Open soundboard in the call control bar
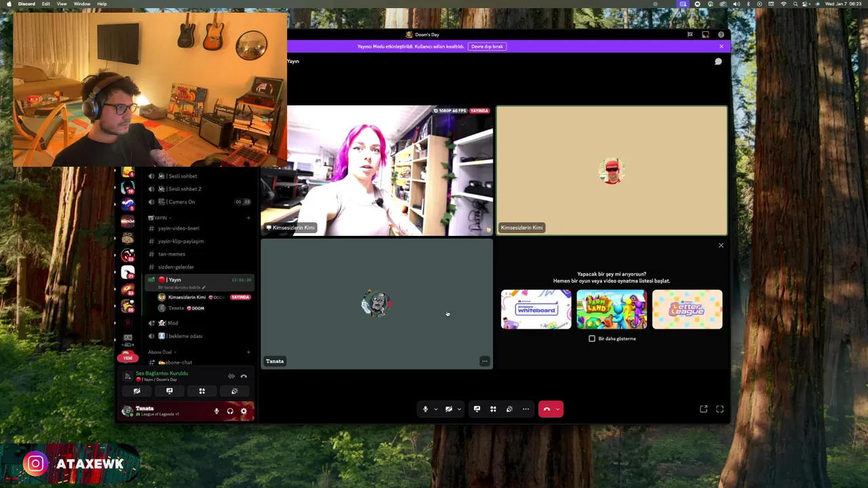Image resolution: width=868 pixels, height=488 pixels. [509, 409]
